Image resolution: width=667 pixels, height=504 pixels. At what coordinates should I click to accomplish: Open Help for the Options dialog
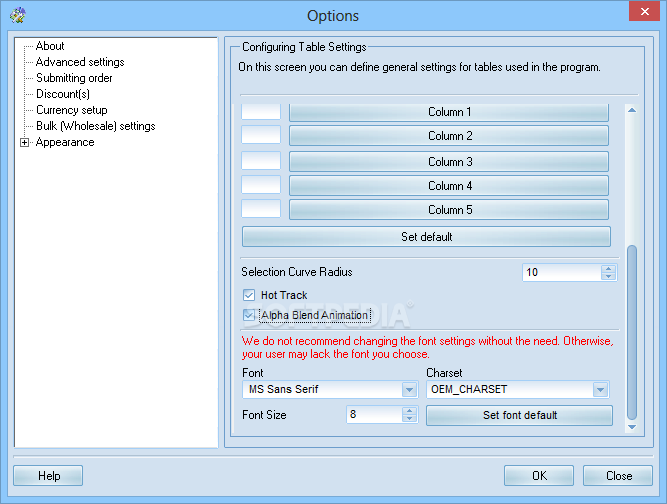tap(48, 476)
